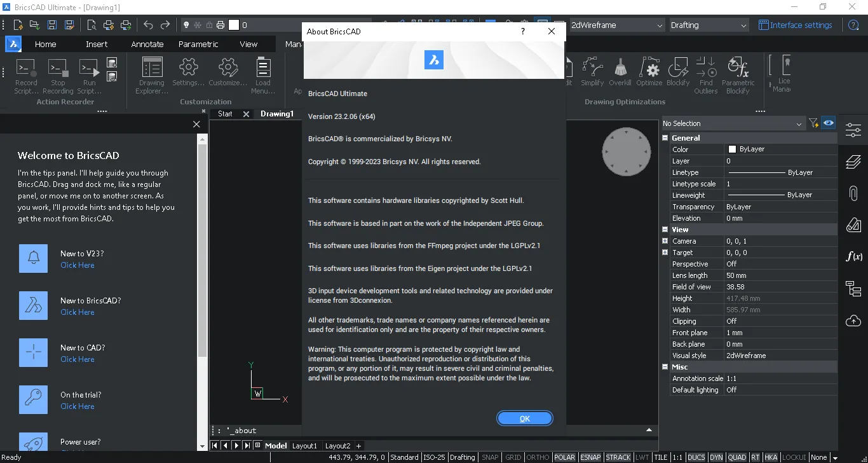This screenshot has width=868, height=463.
Task: Open the Structure tree panel icon
Action: 853,288
